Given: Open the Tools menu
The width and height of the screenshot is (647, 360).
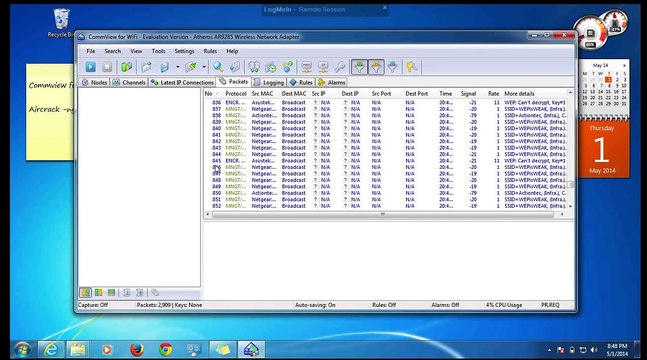Looking at the screenshot, I should 158,51.
